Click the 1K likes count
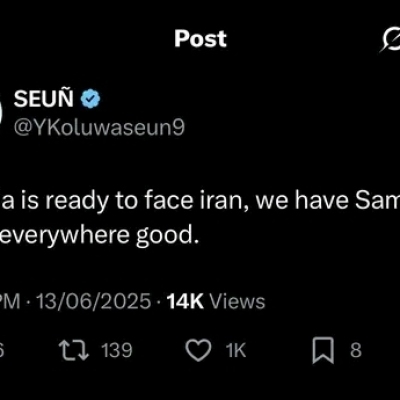Image resolution: width=400 pixels, height=400 pixels. click(x=236, y=350)
